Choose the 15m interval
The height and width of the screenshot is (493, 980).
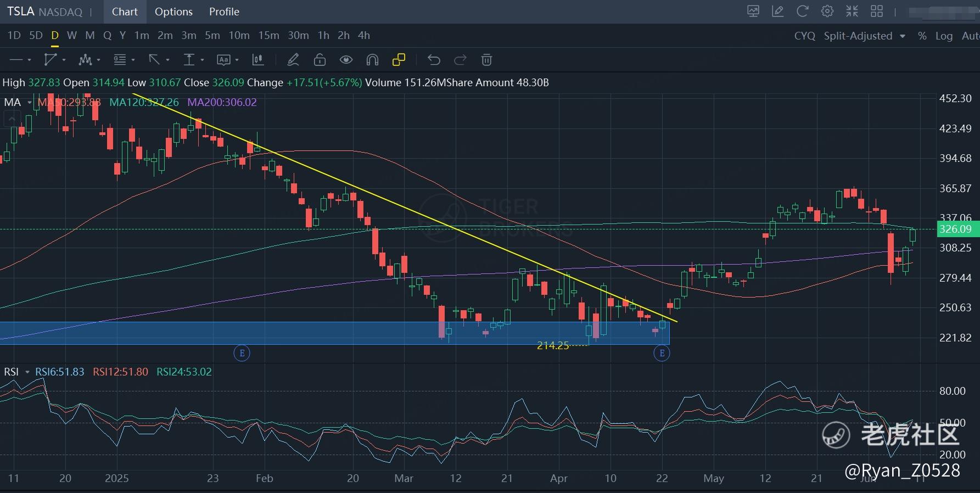click(x=268, y=36)
